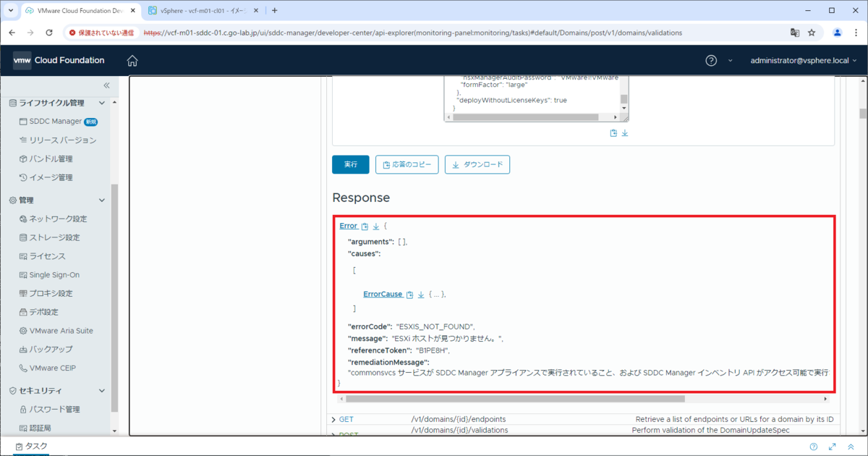Image resolution: width=868 pixels, height=456 pixels.
Task: Click the download icon below the request body
Action: 625,132
